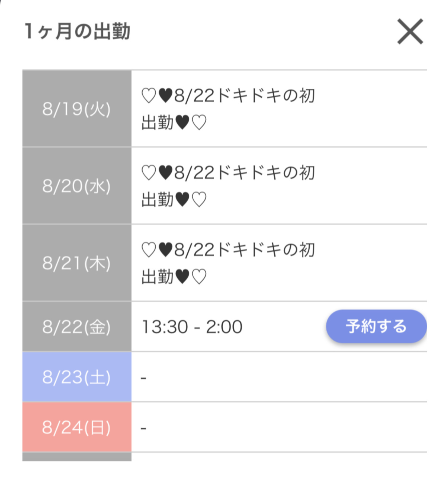
Task: Select the 8/22(金) date cell
Action: click(77, 327)
